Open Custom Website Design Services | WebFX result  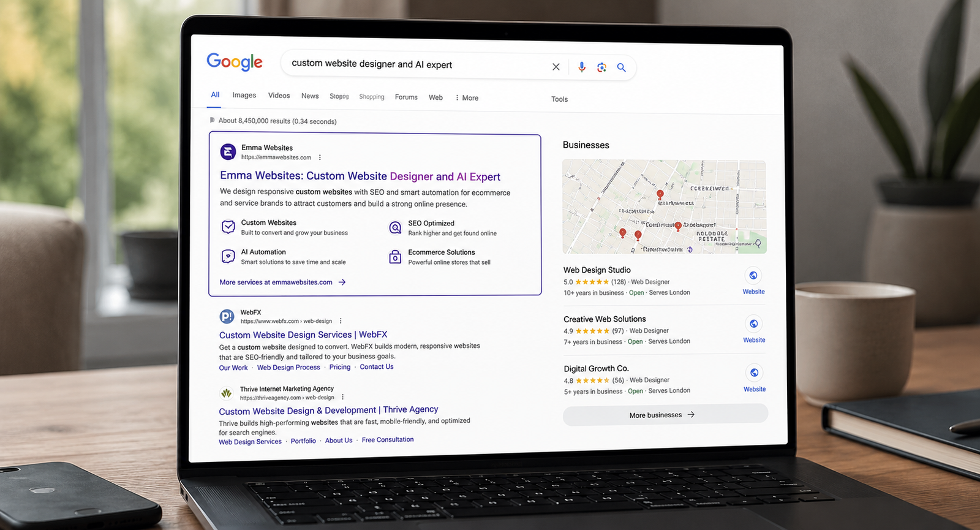(303, 335)
